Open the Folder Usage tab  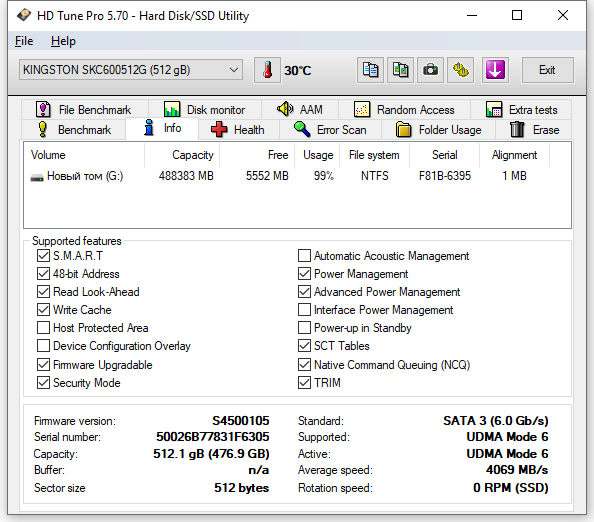point(438,130)
